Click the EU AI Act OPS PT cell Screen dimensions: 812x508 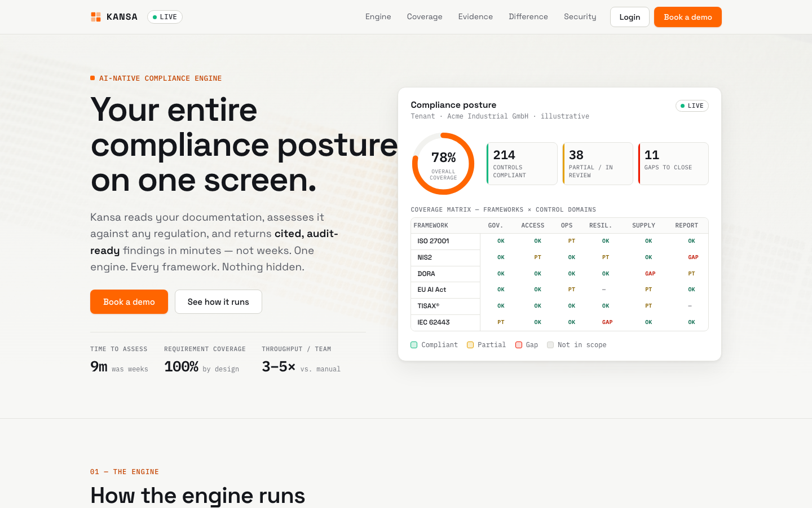click(x=572, y=290)
